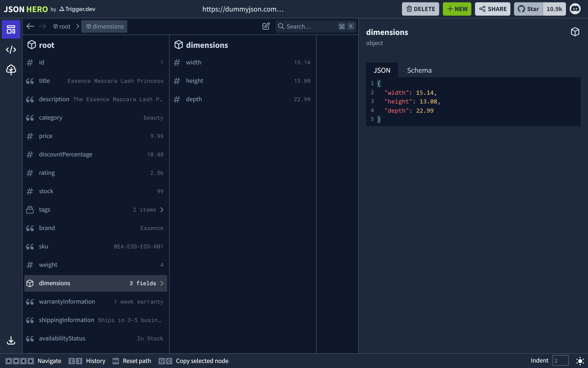This screenshot has width=588, height=368.
Task: Expand the tags row chevron
Action: point(162,210)
